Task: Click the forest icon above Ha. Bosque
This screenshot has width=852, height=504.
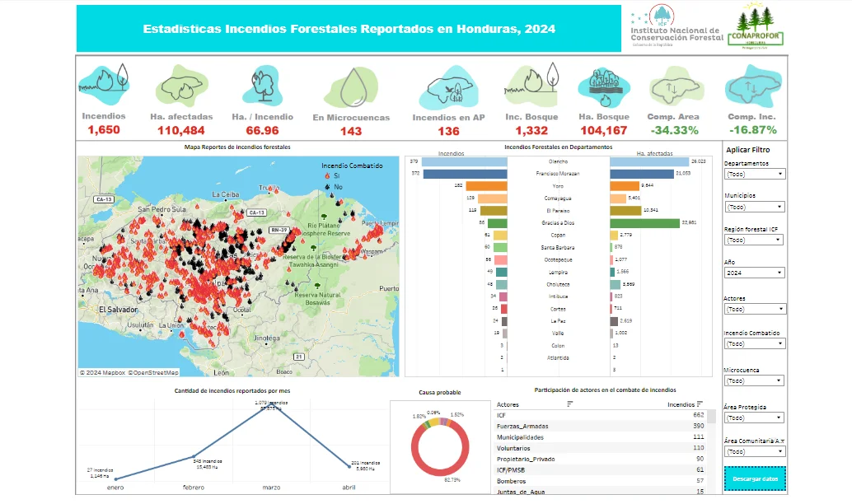Action: pos(605,83)
